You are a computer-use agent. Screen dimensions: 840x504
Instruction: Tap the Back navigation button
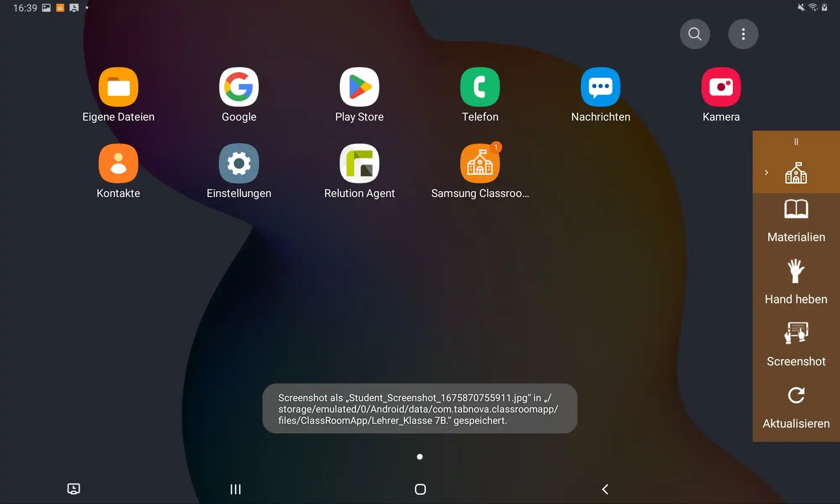(x=605, y=489)
